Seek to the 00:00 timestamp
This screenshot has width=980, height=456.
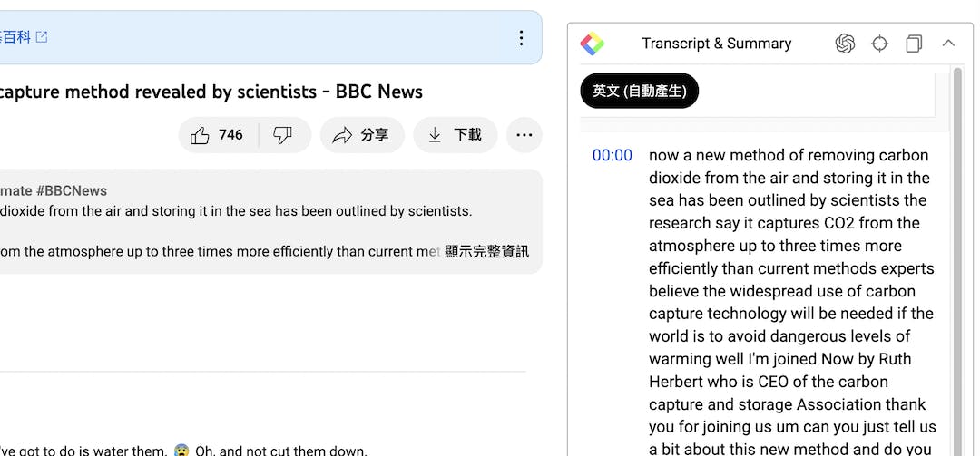click(612, 155)
